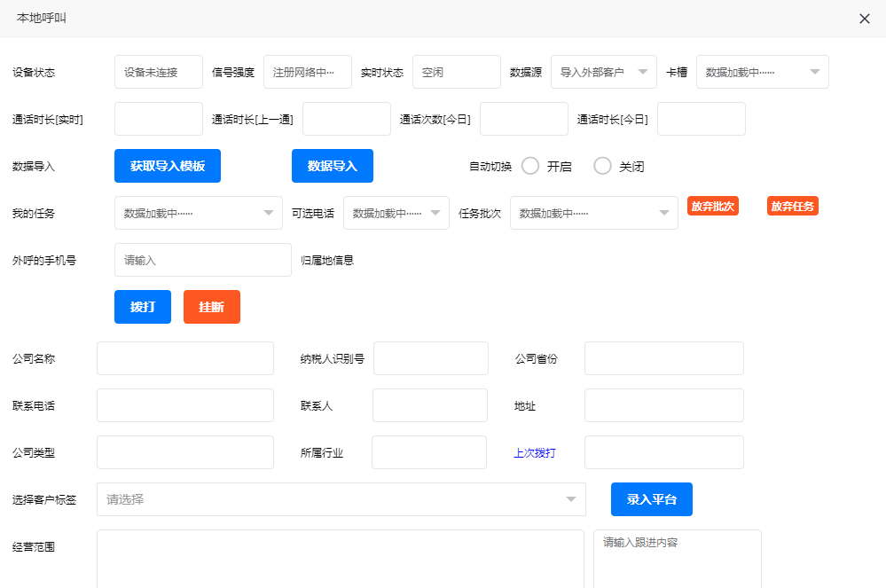The height and width of the screenshot is (588, 886).
Task: Click the 放弃批次 button
Action: point(712,206)
